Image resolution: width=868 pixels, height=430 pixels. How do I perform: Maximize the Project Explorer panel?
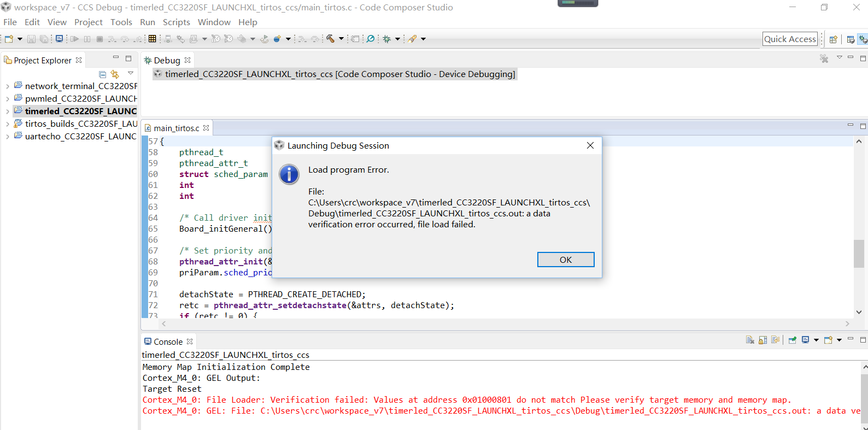(x=128, y=58)
